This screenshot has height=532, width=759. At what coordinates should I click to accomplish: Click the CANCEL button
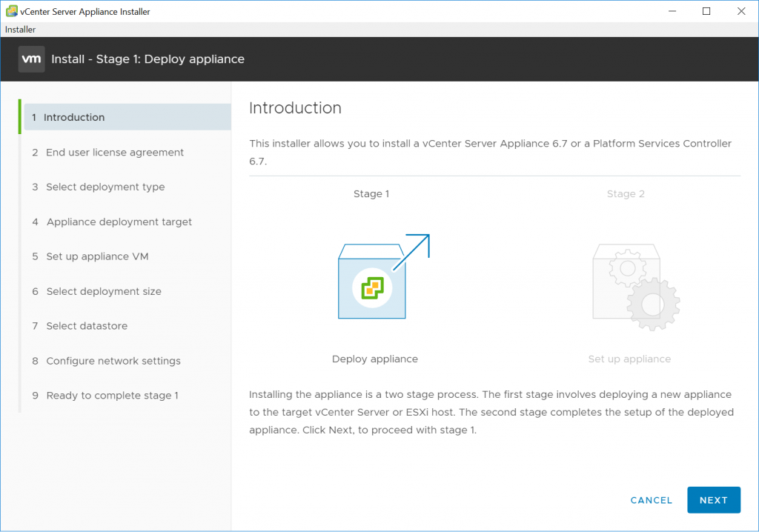click(x=651, y=500)
